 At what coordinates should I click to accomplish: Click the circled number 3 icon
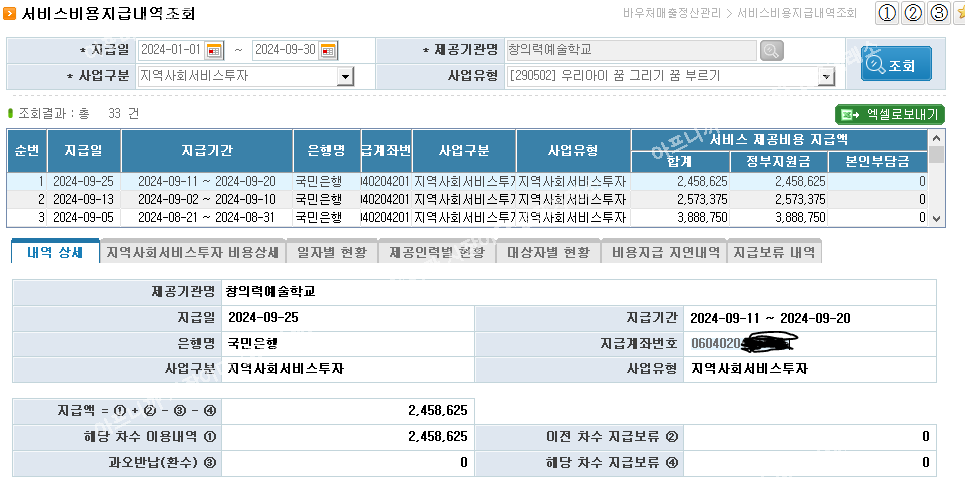click(938, 13)
